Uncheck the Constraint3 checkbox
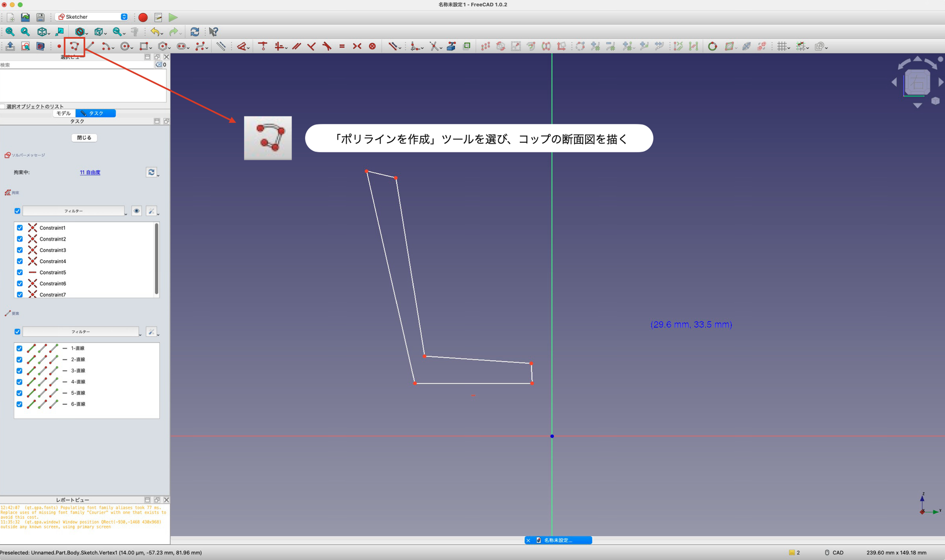 (x=20, y=250)
